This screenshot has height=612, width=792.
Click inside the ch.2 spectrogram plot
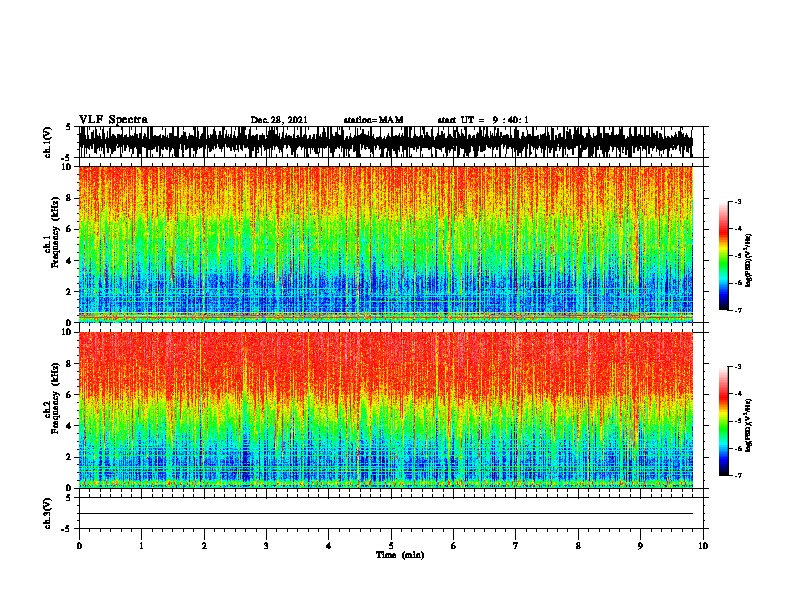(x=385, y=410)
